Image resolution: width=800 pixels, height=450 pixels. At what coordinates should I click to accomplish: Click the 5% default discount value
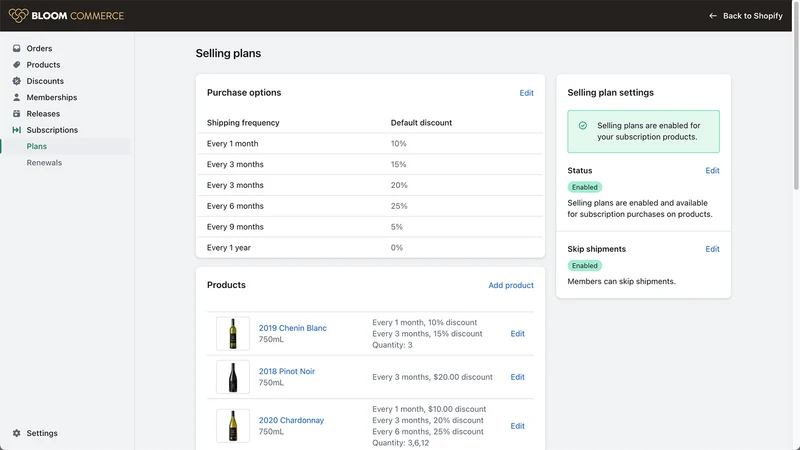396,227
